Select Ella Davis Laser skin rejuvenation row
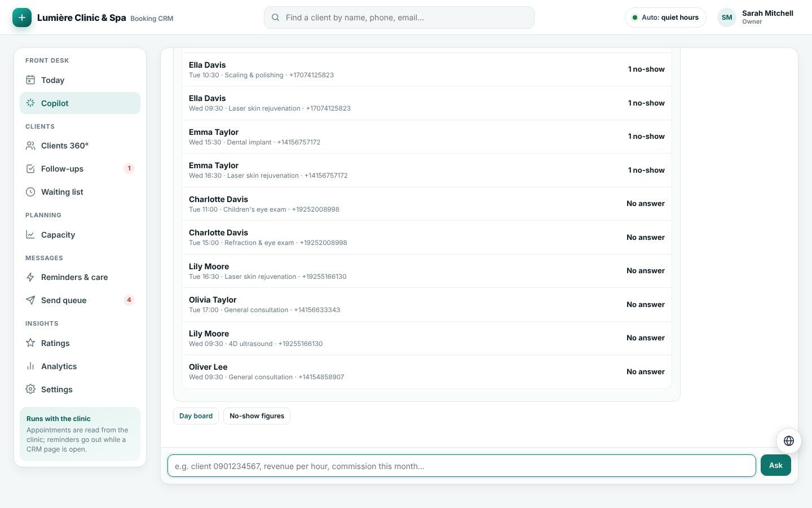This screenshot has height=508, width=812. tap(427, 103)
